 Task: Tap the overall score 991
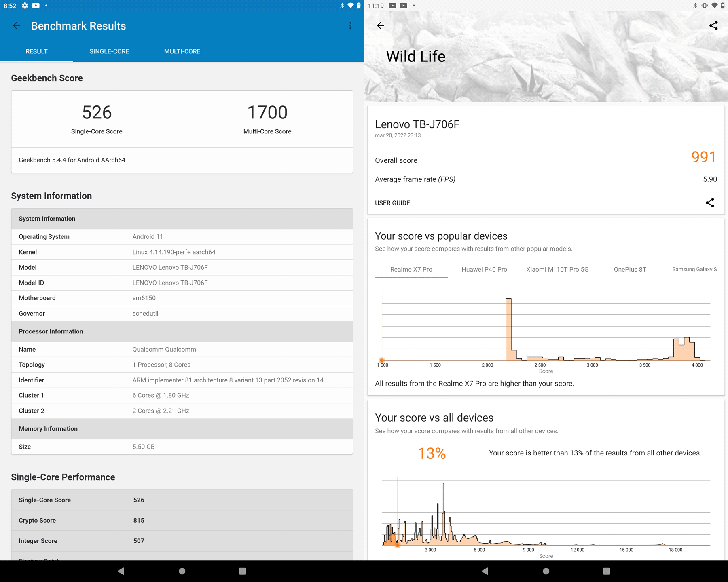pyautogui.click(x=704, y=157)
